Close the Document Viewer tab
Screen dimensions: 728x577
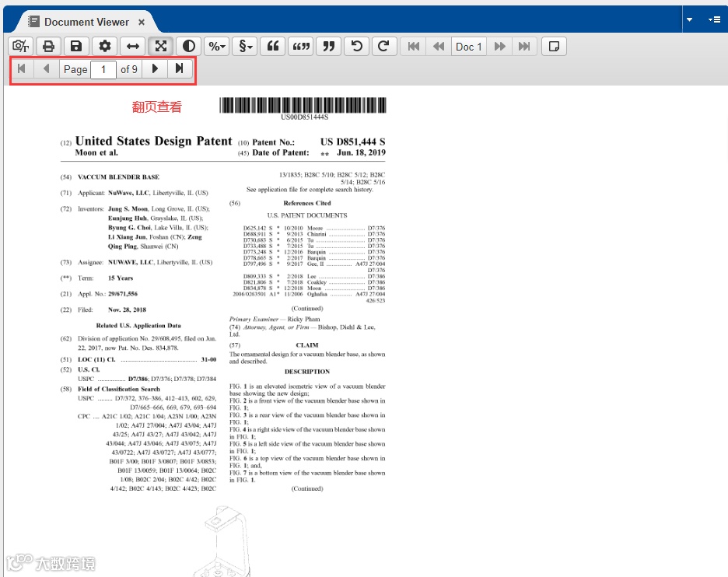coord(142,22)
